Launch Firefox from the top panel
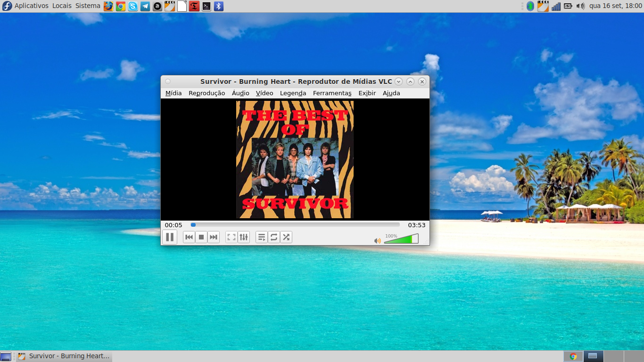Viewport: 644px width, 362px height. pos(108,6)
